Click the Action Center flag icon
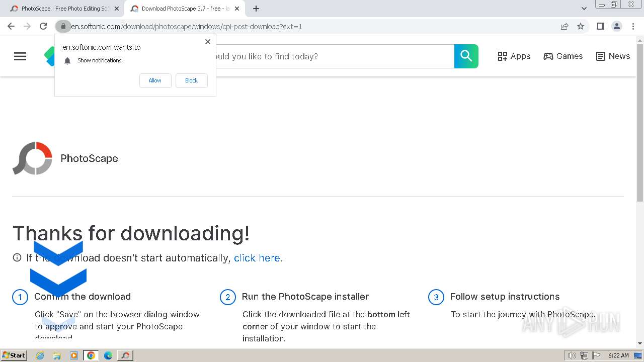 [x=597, y=355]
